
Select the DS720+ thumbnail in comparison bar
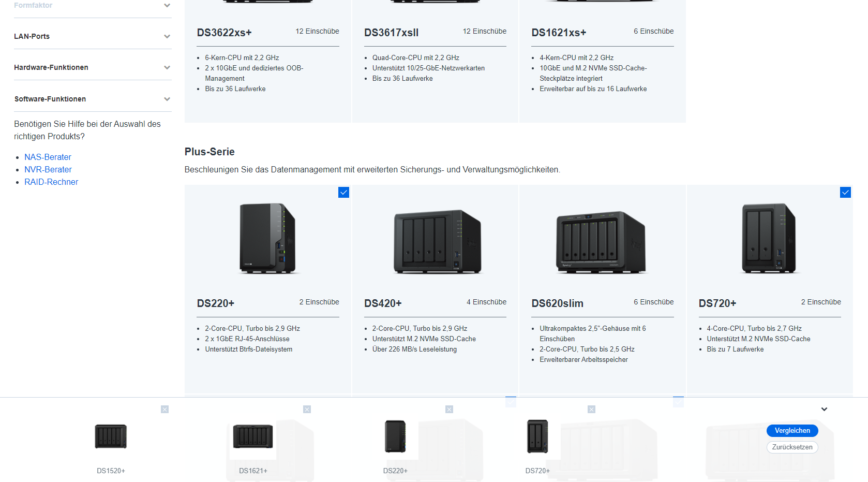537,436
